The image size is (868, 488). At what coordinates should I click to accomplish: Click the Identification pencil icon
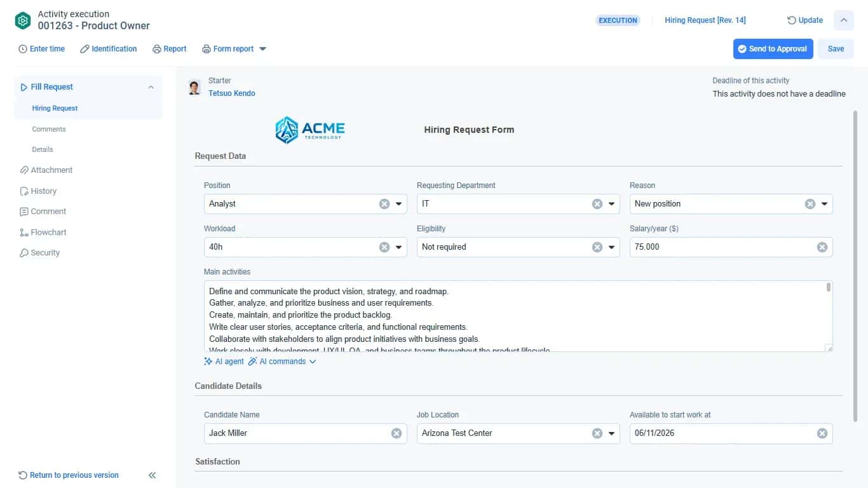pos(85,49)
